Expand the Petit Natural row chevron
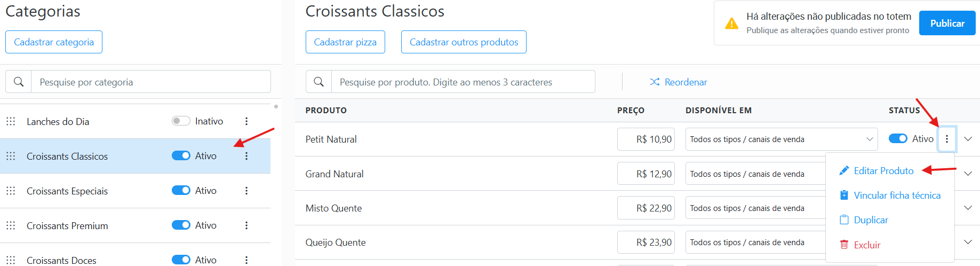 [968, 139]
